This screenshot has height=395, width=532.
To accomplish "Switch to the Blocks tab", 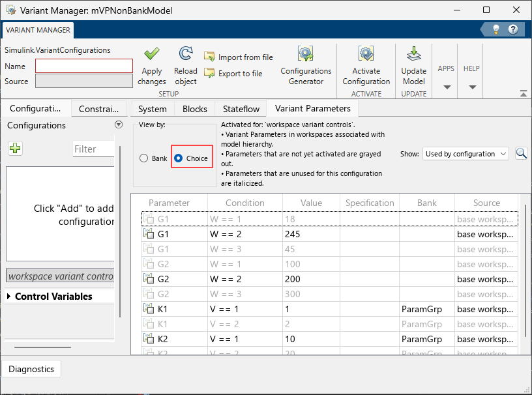I will (x=195, y=109).
